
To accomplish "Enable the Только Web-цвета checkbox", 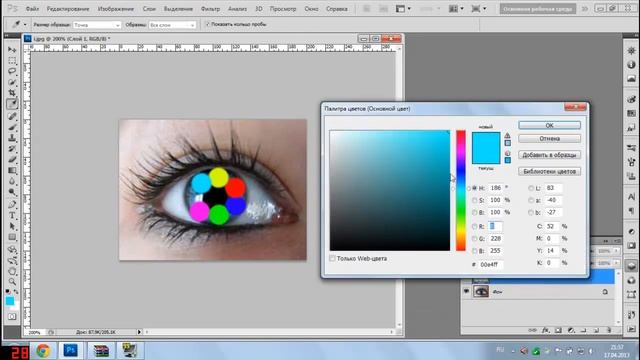I will pos(332,258).
